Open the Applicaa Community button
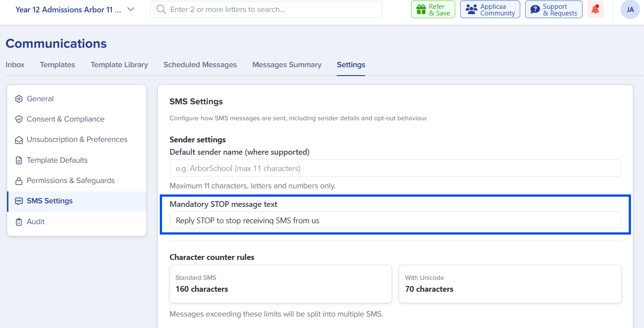 (x=490, y=9)
